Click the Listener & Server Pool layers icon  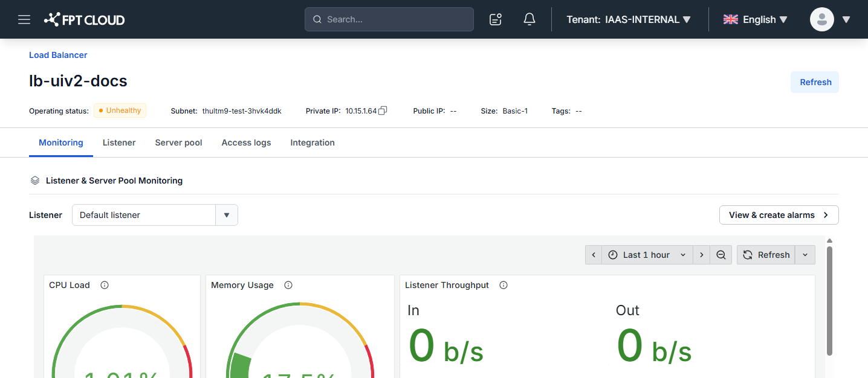click(x=35, y=181)
